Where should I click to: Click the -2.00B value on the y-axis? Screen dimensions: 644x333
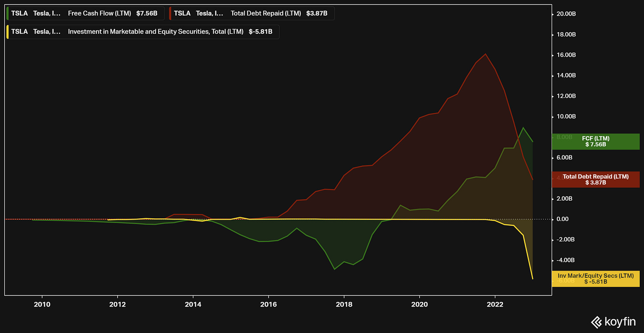(x=566, y=240)
